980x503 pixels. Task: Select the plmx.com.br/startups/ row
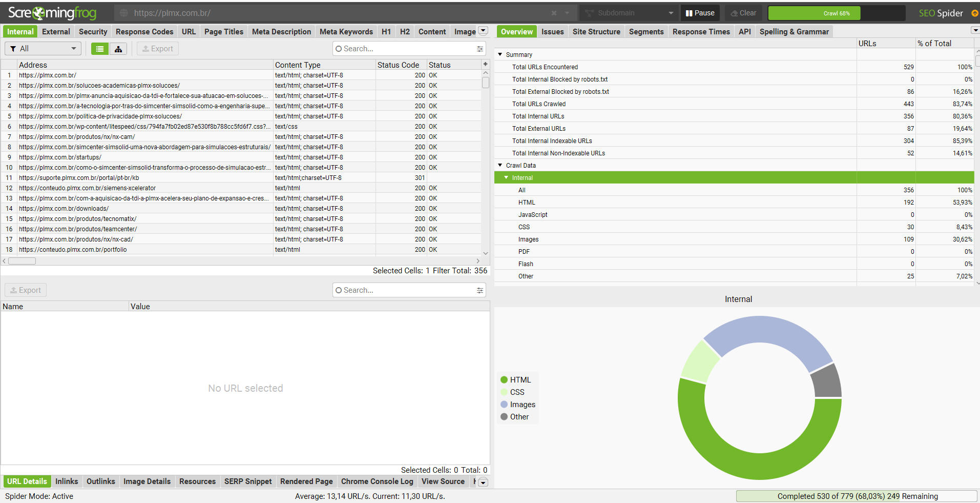241,157
